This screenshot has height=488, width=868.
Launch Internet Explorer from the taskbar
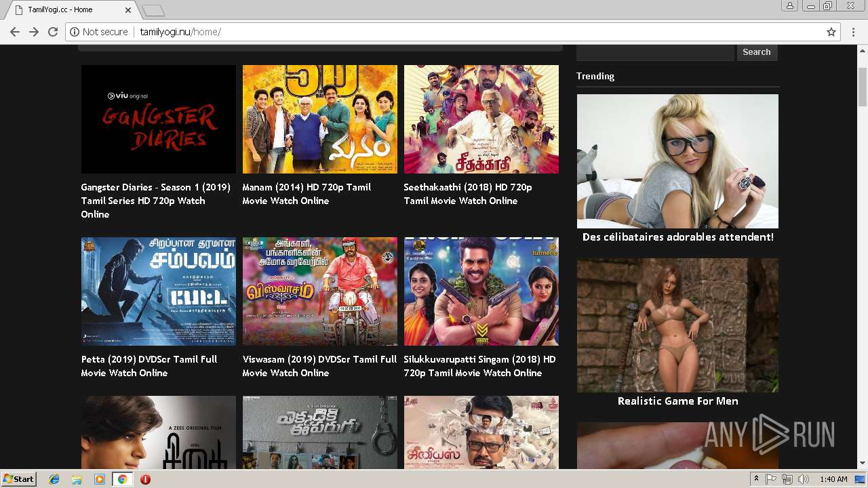coord(54,479)
